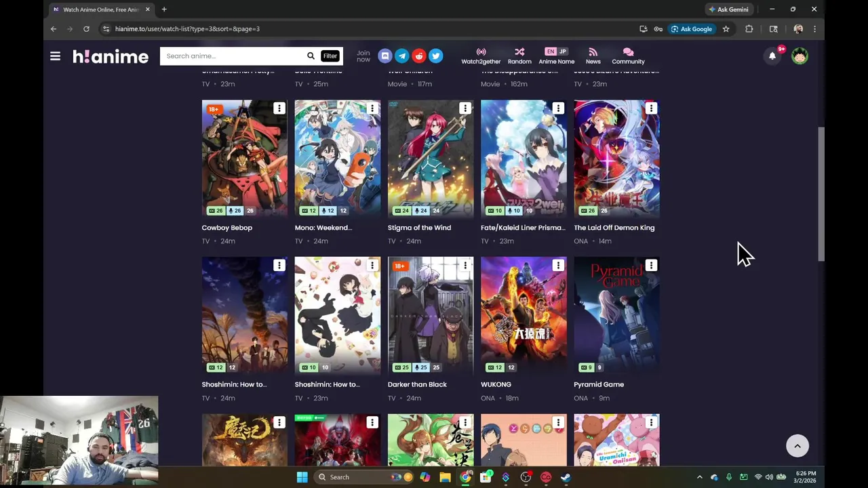Click the taskbar Search box
The image size is (868, 488).
point(365,477)
